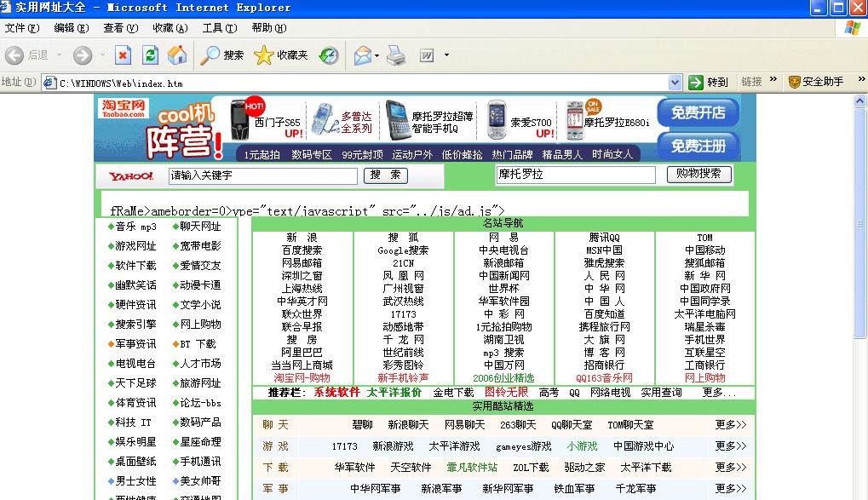868x500 pixels.
Task: Click the 摩托罗拉E680i phone image
Action: pyautogui.click(x=575, y=121)
